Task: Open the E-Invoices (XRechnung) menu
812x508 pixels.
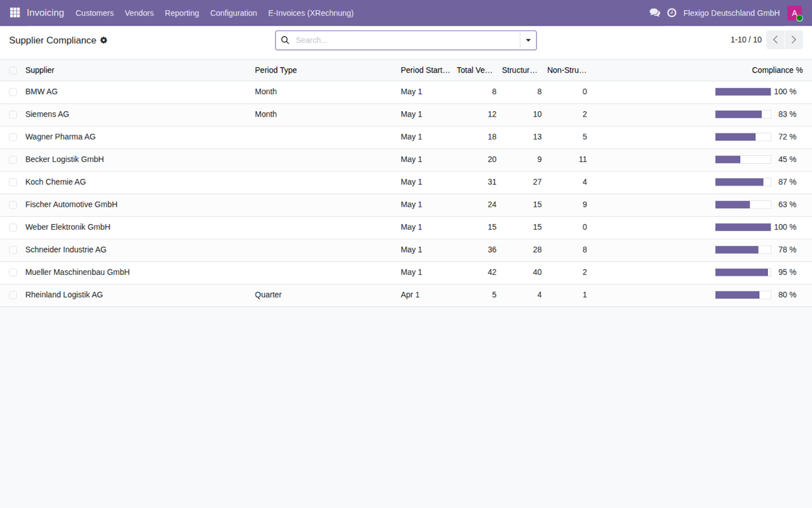Action: (x=311, y=13)
